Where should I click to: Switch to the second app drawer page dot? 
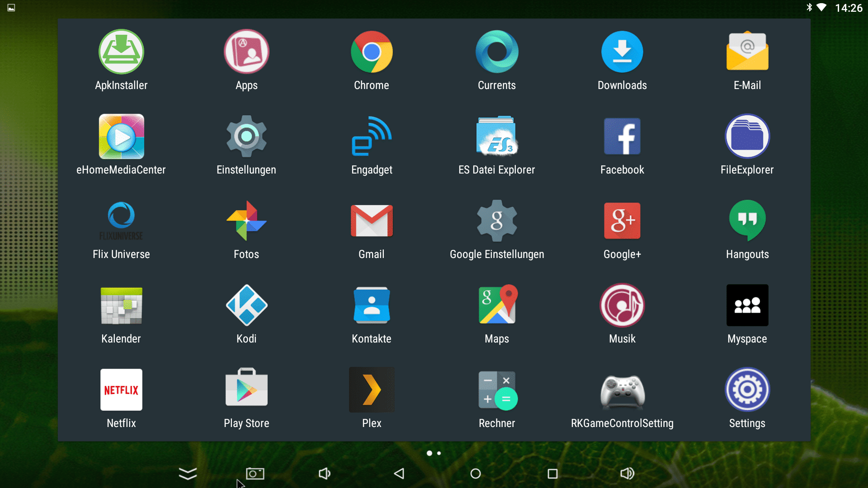point(439,453)
